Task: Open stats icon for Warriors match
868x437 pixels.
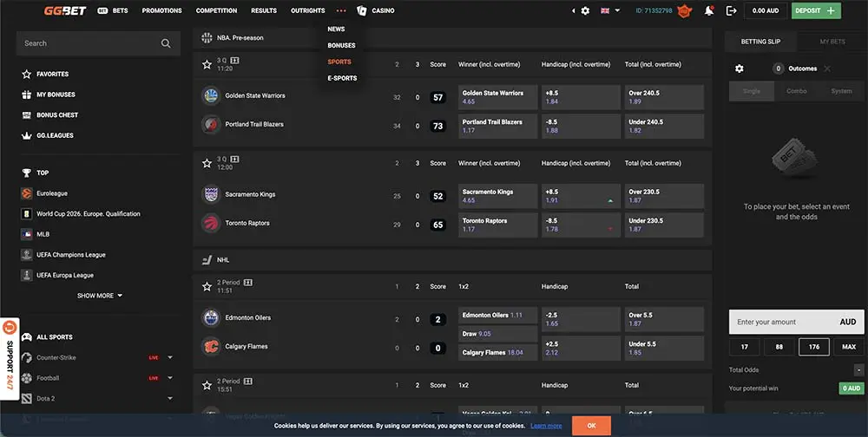Action: point(234,61)
